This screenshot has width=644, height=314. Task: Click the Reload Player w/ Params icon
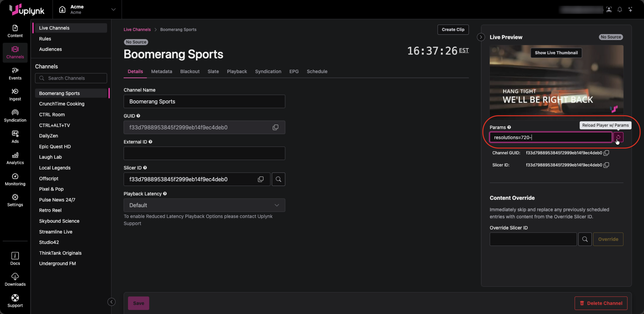pos(618,137)
